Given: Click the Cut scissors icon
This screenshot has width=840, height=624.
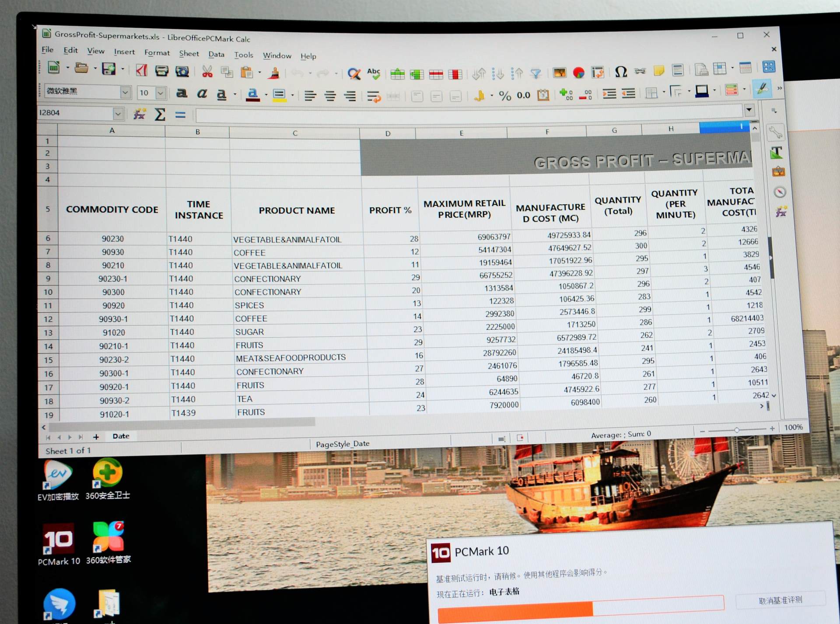Looking at the screenshot, I should (207, 71).
